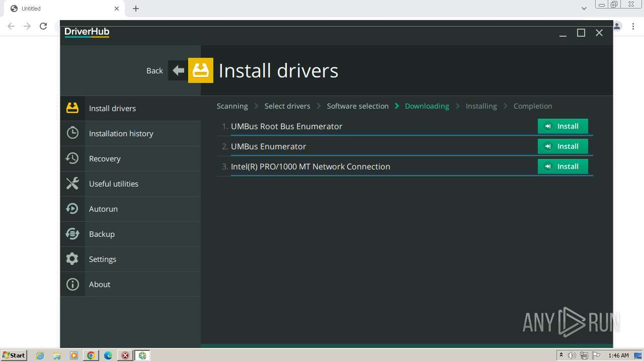Click the Select drivers step label
Screen dimensions: 644x362
tap(287, 106)
